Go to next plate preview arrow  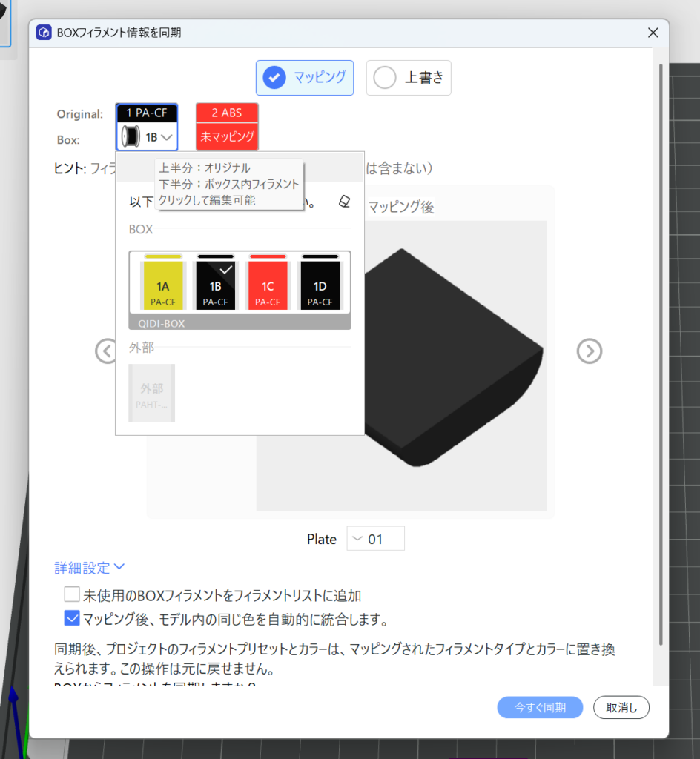589,351
